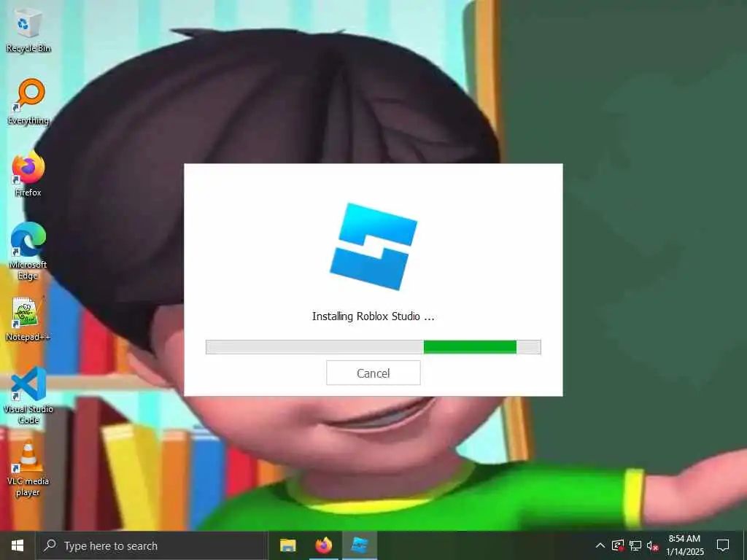Open File Explorer from the taskbar
This screenshot has height=560, width=747.
click(287, 545)
